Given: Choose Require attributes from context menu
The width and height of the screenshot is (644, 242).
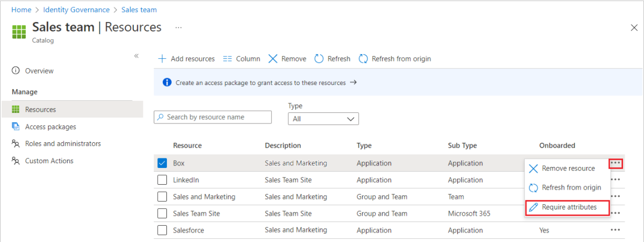Looking at the screenshot, I should click(569, 207).
